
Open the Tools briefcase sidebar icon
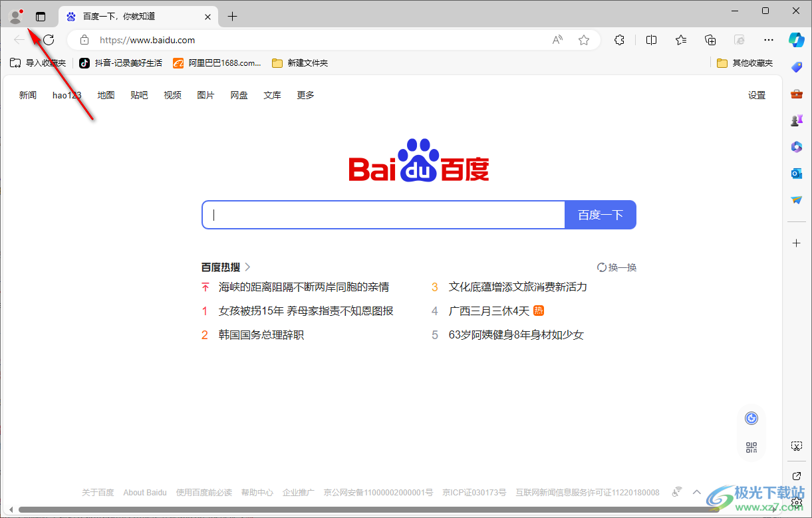click(x=797, y=94)
